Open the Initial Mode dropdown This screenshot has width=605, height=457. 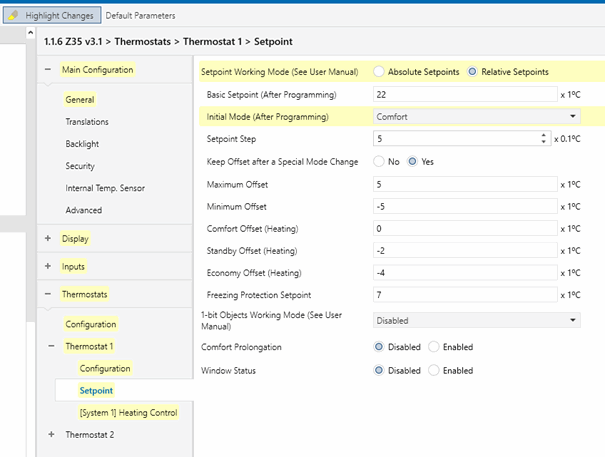[x=477, y=117]
